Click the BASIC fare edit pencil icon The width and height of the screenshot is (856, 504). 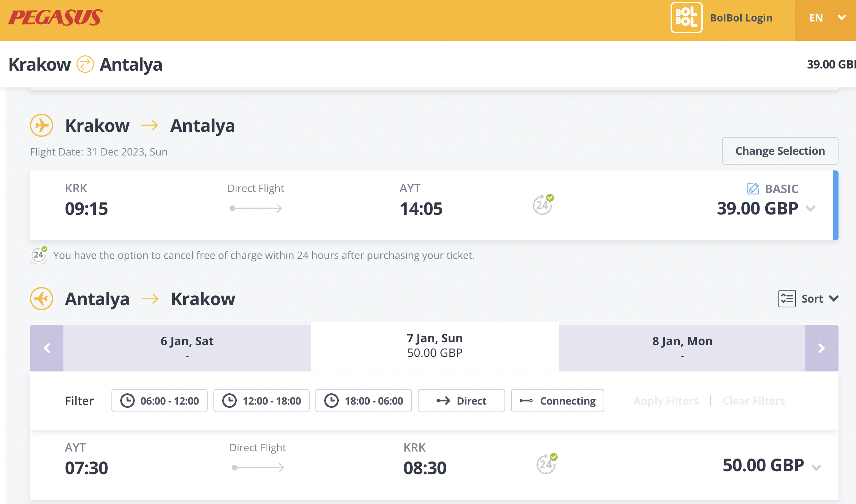pos(753,189)
